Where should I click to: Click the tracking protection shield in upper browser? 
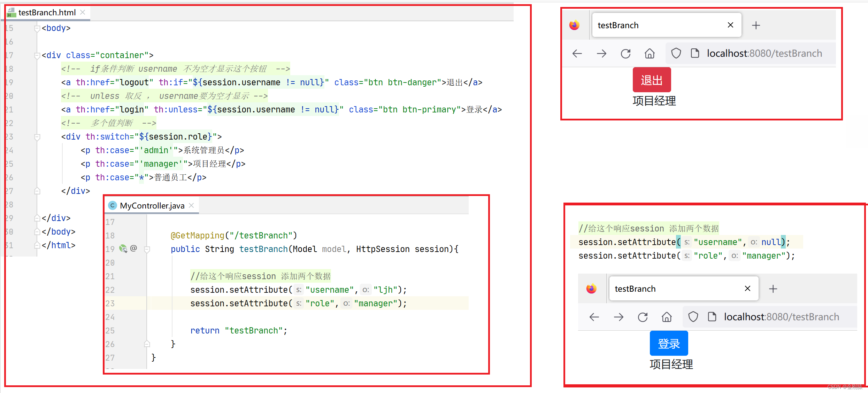tap(676, 53)
